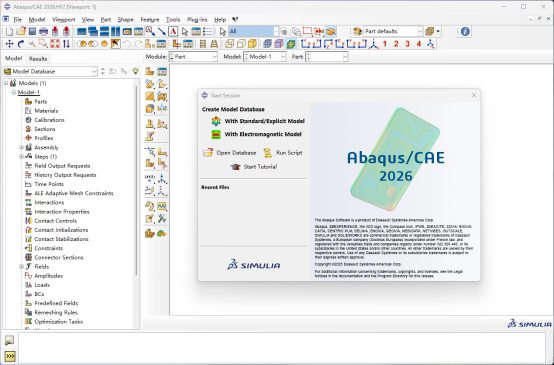Screen dimensions: 554x365
Task: Apply custom view number 2
Action: tap(396, 44)
